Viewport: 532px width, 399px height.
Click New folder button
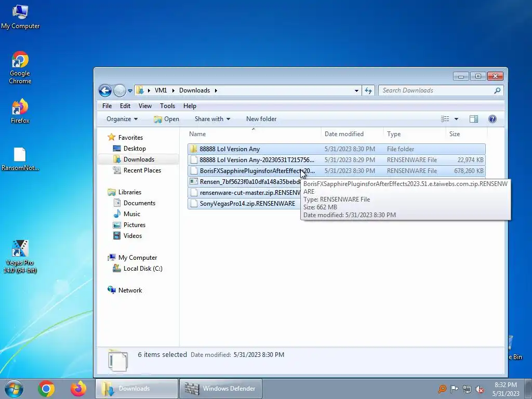point(261,119)
